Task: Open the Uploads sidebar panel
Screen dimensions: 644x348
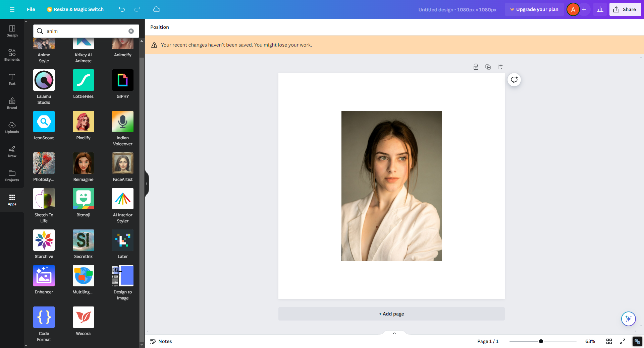Action: coord(12,127)
